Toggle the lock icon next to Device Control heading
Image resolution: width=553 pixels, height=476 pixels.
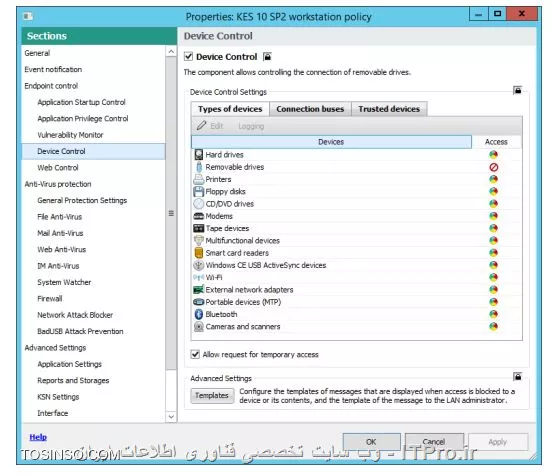click(267, 57)
